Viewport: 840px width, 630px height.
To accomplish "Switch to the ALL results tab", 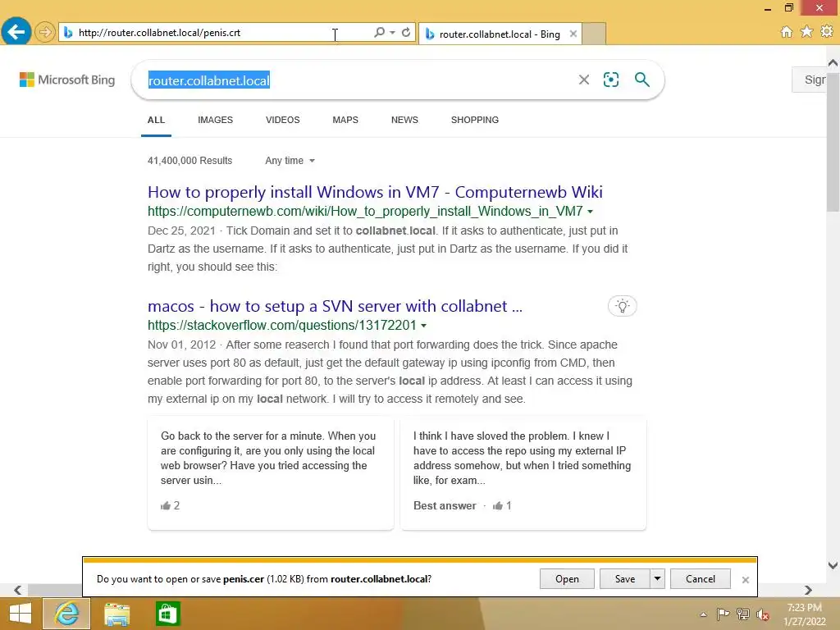I will coord(156,120).
